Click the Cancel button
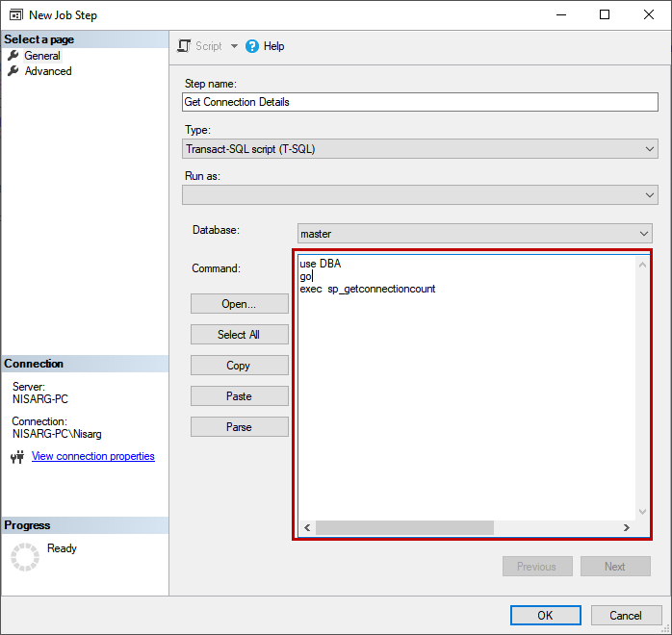The image size is (672, 635). [626, 616]
